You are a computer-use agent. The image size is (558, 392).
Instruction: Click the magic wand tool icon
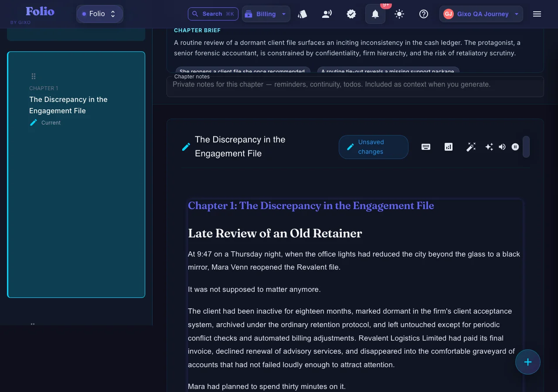[471, 147]
